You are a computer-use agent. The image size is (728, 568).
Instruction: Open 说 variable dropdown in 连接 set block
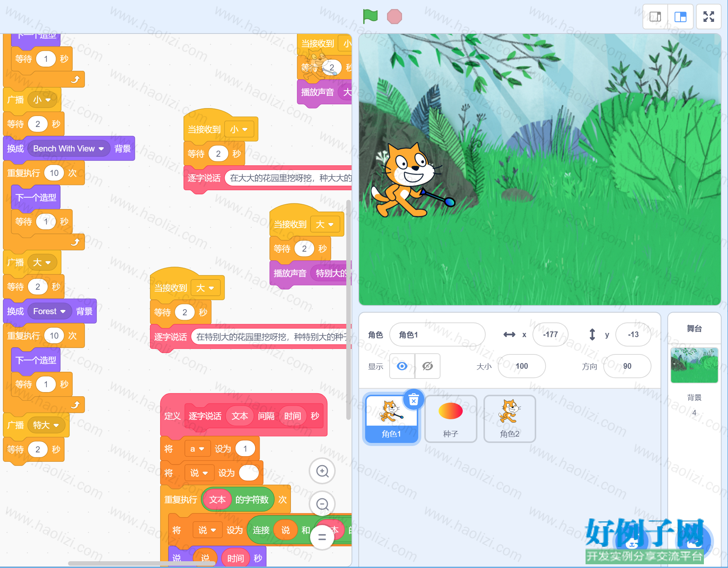coord(207,530)
